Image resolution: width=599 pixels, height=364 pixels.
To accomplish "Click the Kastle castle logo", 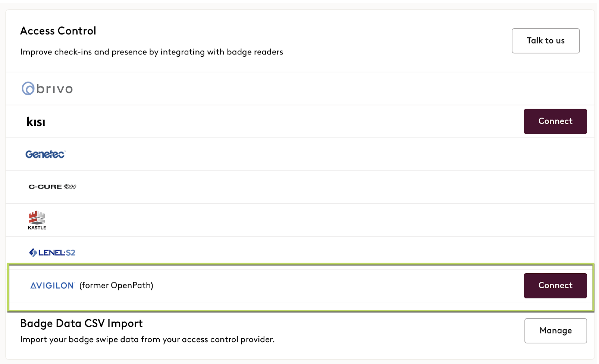I will (37, 218).
